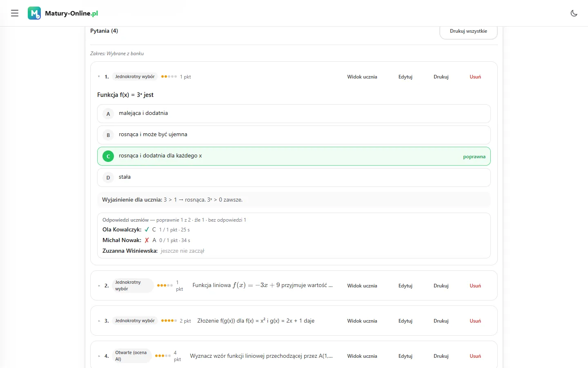Click the Matury-Online.pl logo icon
Screen dimensions: 588x368
[x=34, y=13]
